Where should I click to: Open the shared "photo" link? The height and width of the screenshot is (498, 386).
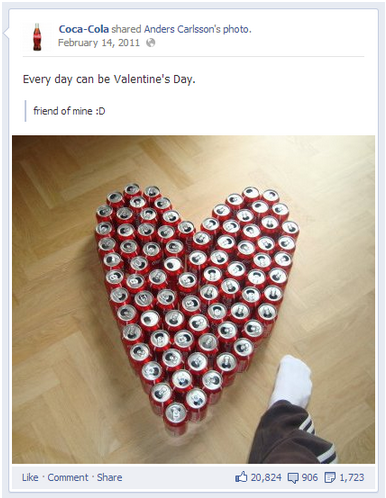point(236,30)
